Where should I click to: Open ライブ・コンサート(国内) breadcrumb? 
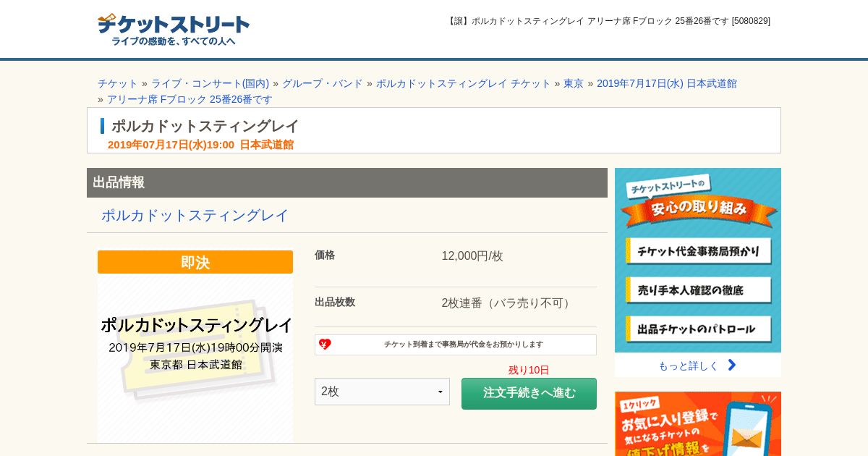pos(210,83)
